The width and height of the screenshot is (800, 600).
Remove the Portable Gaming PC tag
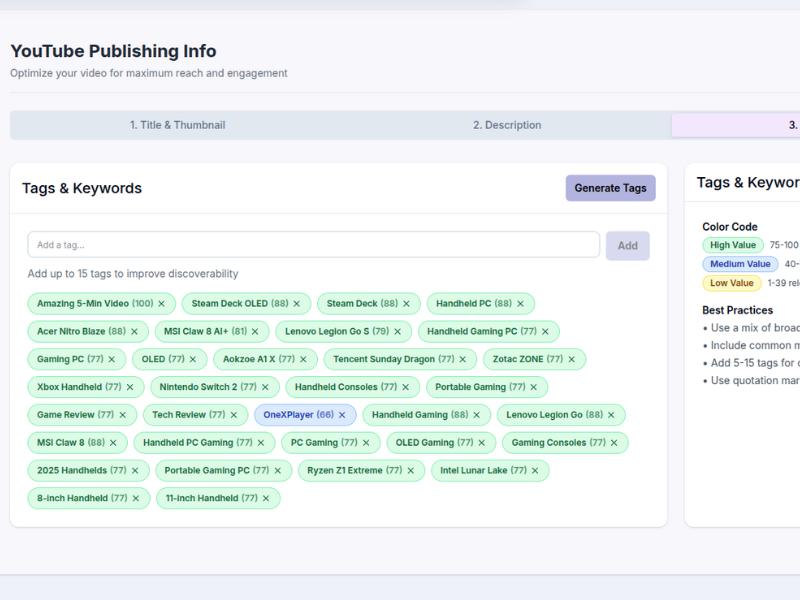tap(278, 470)
